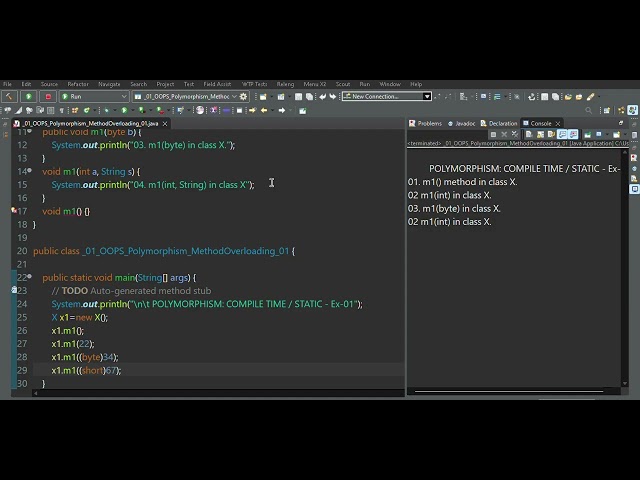Open the Refactor menu
The width and height of the screenshot is (640, 480).
(x=78, y=84)
